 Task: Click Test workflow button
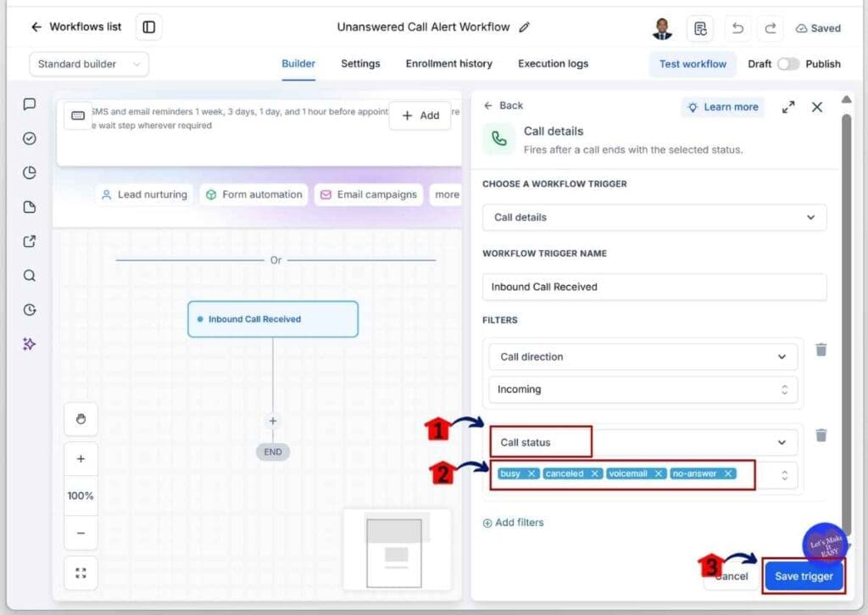click(x=693, y=64)
